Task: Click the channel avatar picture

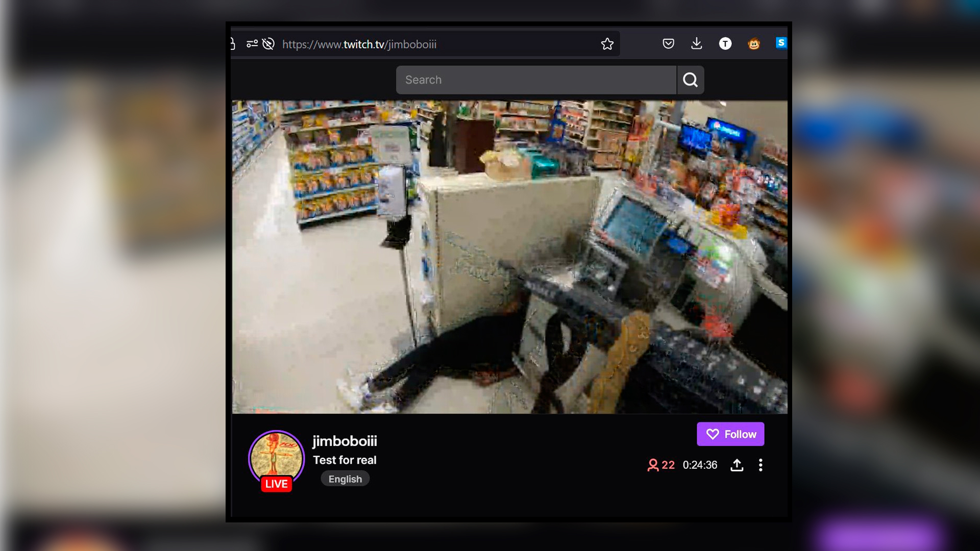Action: (276, 455)
